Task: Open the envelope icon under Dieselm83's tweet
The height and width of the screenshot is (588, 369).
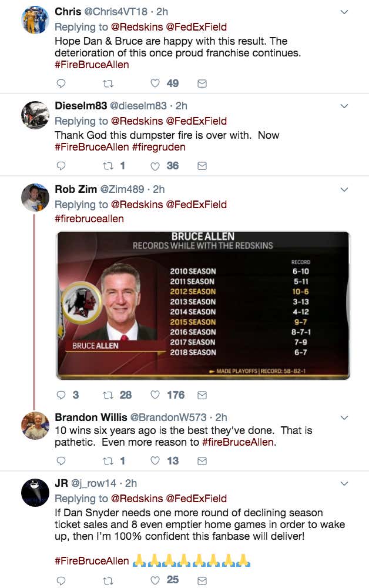Action: pos(202,166)
